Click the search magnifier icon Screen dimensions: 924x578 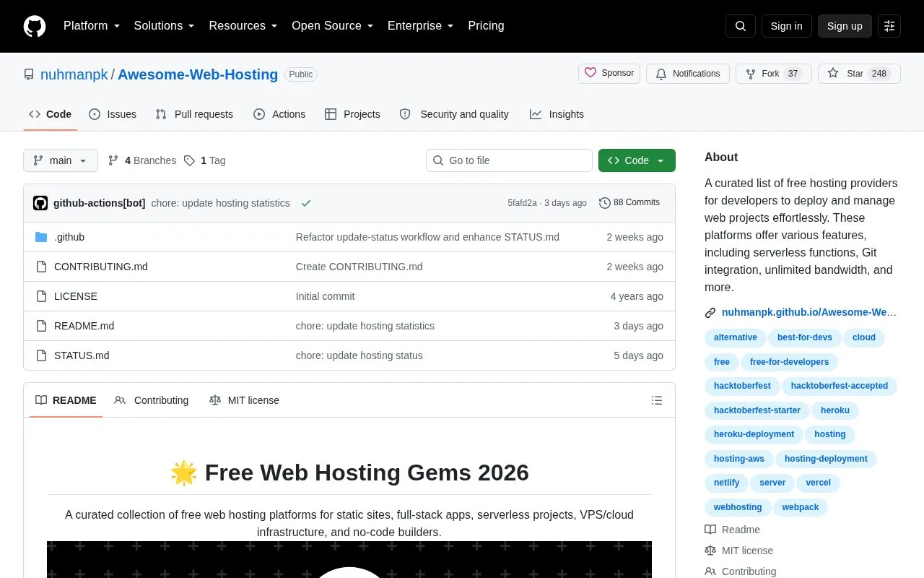tap(741, 26)
